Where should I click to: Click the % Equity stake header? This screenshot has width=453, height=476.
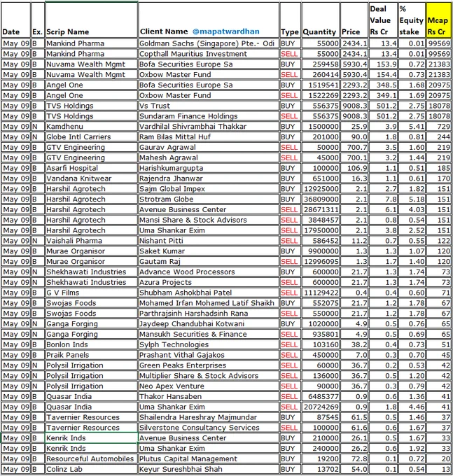pos(412,20)
